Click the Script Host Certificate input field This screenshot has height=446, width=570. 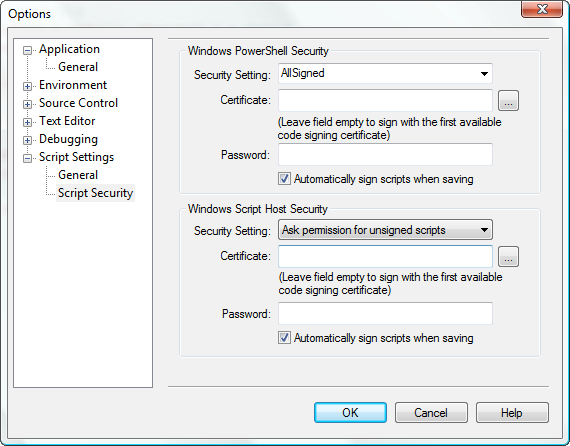click(x=385, y=257)
